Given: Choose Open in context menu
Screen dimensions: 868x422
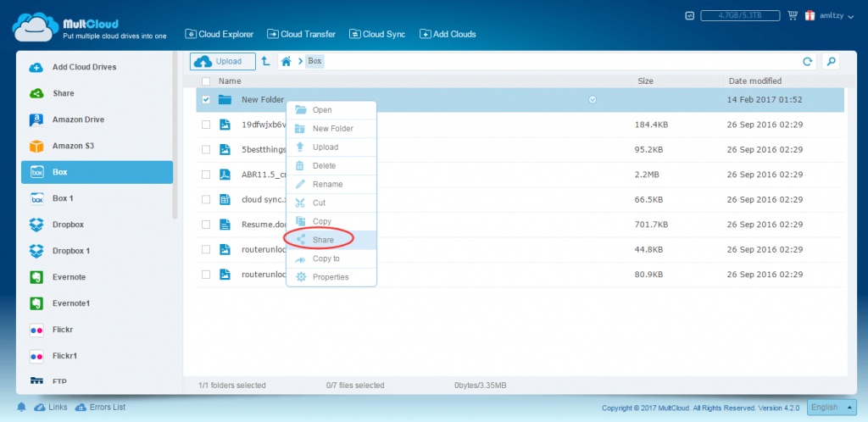Looking at the screenshot, I should (x=331, y=110).
